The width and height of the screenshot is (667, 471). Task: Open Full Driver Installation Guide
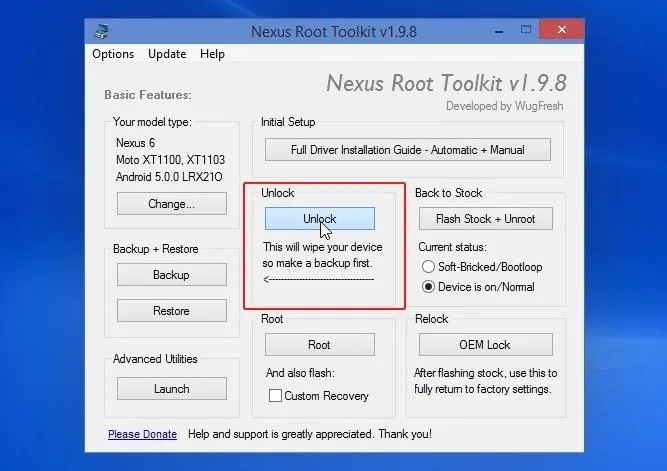tap(408, 150)
